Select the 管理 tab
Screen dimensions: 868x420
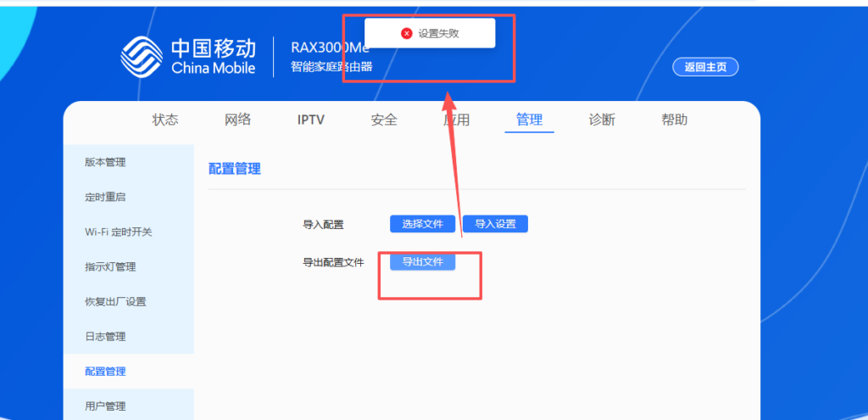(x=529, y=120)
